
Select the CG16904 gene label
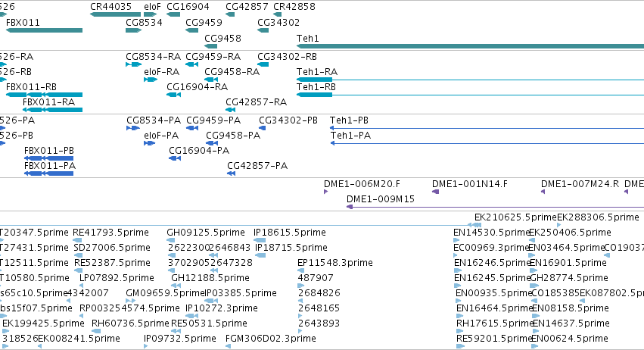(188, 7)
